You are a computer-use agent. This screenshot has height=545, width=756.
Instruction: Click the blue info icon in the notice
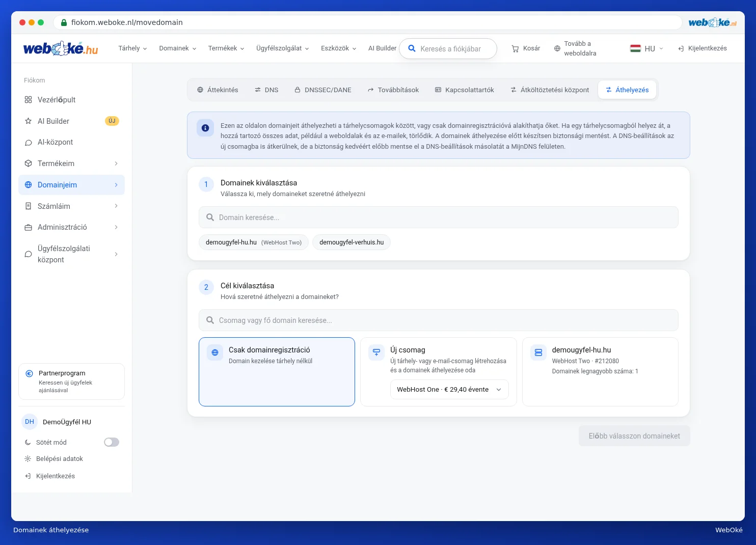click(205, 128)
